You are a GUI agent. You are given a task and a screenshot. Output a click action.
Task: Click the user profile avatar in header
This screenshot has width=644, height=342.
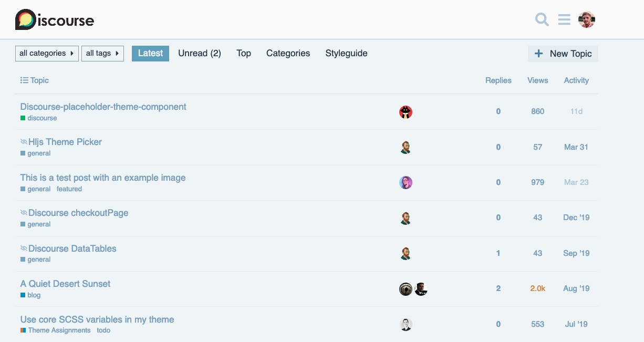586,20
